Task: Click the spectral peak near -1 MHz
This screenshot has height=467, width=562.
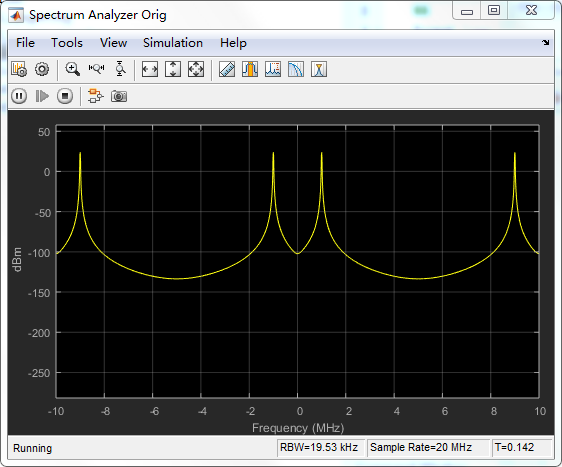Action: [x=273, y=153]
